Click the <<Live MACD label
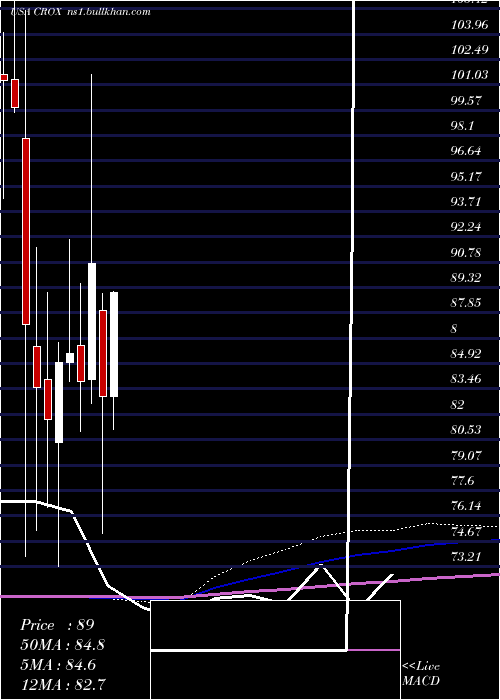This screenshot has height=700, width=500. 421,673
